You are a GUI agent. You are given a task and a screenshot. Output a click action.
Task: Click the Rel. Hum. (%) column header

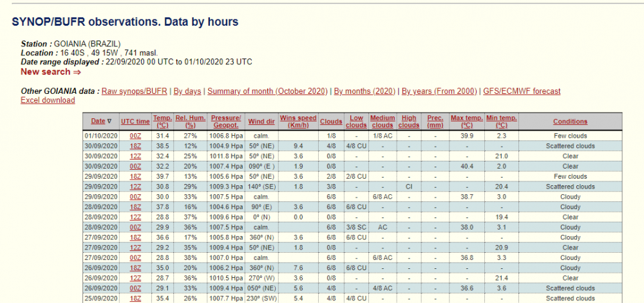pos(191,121)
